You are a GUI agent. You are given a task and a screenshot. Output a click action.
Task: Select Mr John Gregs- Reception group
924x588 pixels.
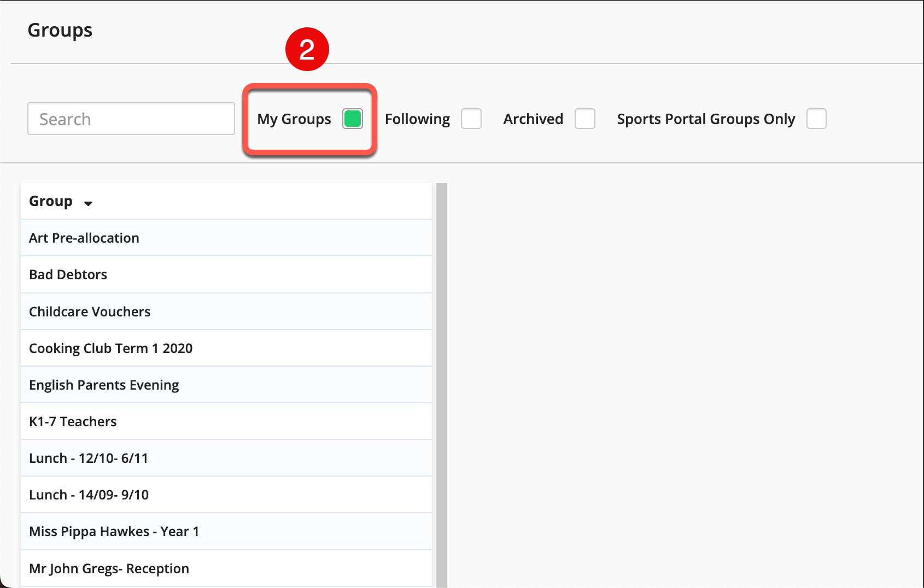pos(109,568)
